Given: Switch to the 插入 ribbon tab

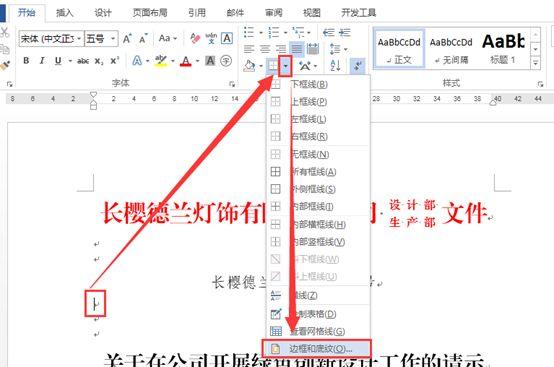Looking at the screenshot, I should (x=65, y=13).
